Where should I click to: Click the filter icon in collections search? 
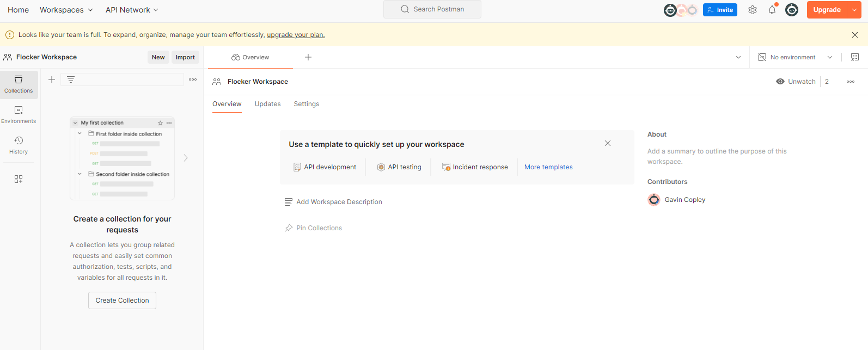[x=71, y=79]
